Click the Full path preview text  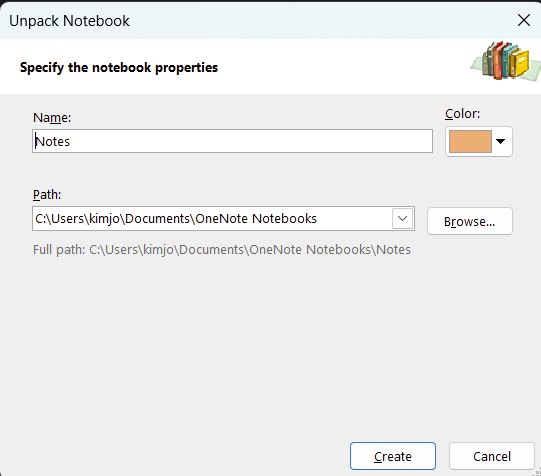[222, 249]
